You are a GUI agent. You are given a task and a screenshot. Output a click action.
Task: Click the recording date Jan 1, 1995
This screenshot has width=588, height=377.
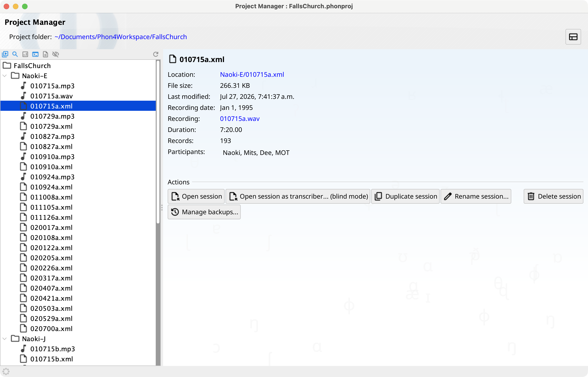tap(236, 108)
